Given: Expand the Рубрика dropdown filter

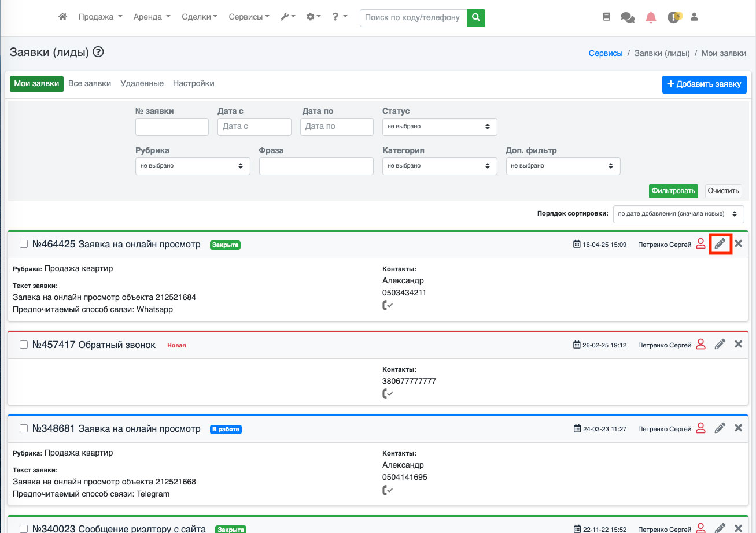Looking at the screenshot, I should tap(192, 166).
